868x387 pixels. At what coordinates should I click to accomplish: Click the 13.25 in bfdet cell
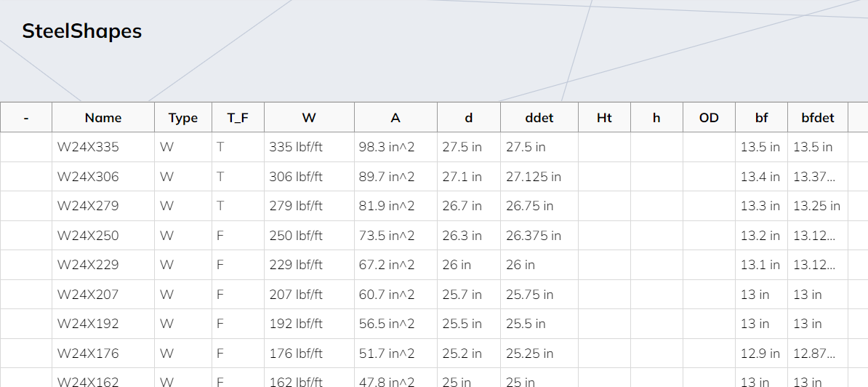818,206
